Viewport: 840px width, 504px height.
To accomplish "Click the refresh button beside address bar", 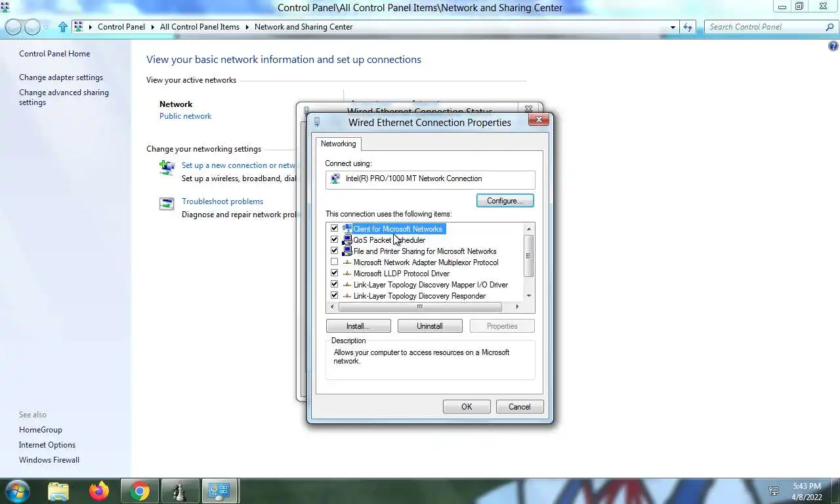I will pos(688,27).
